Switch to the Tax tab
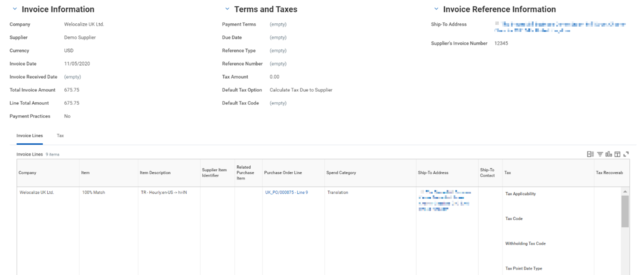Image resolution: width=644 pixels, height=275 pixels. pos(60,135)
